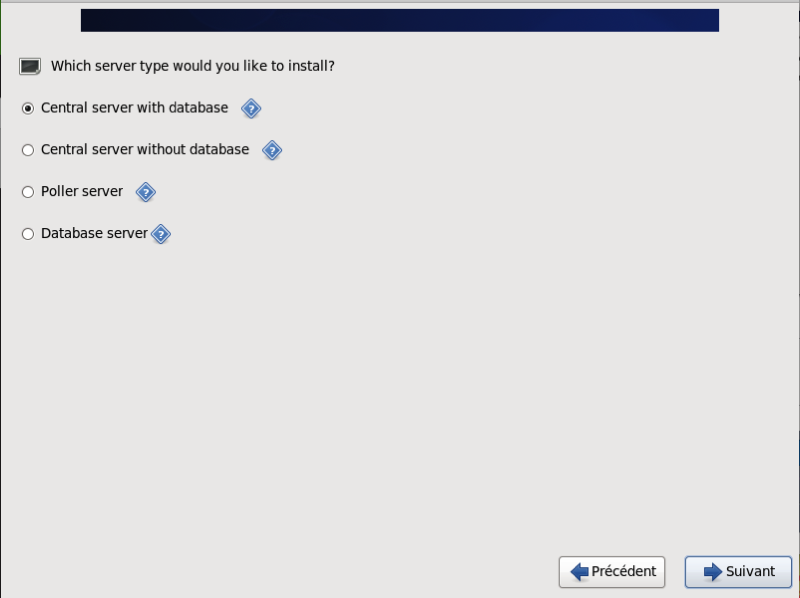The width and height of the screenshot is (800, 598).
Task: Click the "Database server" label text
Action: (94, 234)
